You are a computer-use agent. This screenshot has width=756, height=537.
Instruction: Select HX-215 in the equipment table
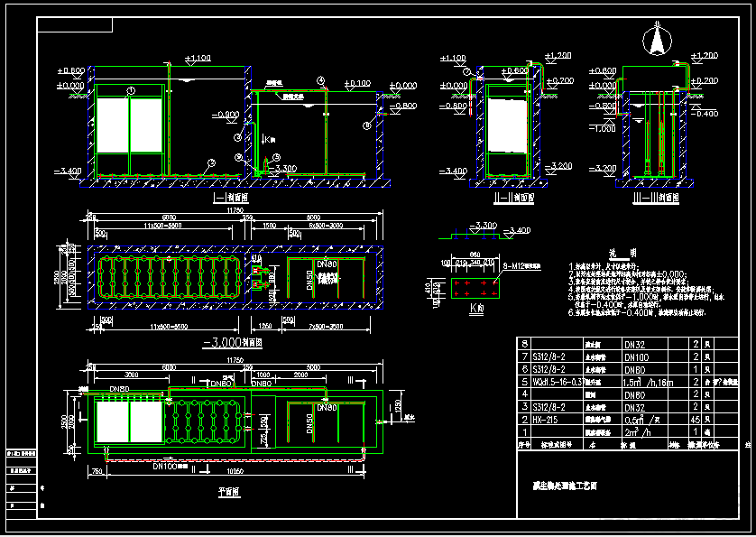click(x=545, y=420)
